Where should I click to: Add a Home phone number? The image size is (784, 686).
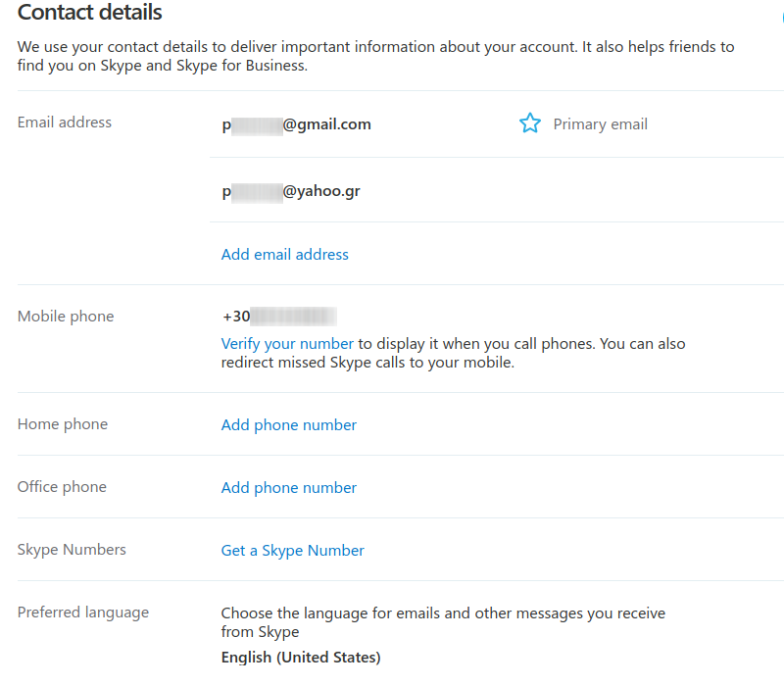pos(289,425)
